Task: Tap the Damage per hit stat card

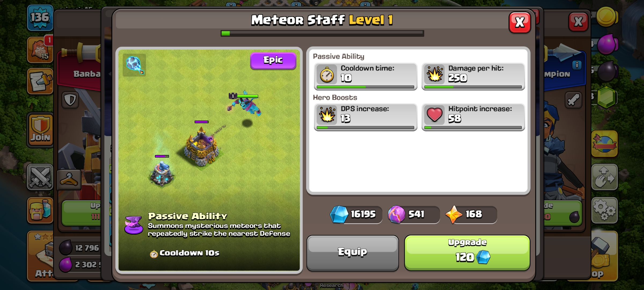Action: 473,76
